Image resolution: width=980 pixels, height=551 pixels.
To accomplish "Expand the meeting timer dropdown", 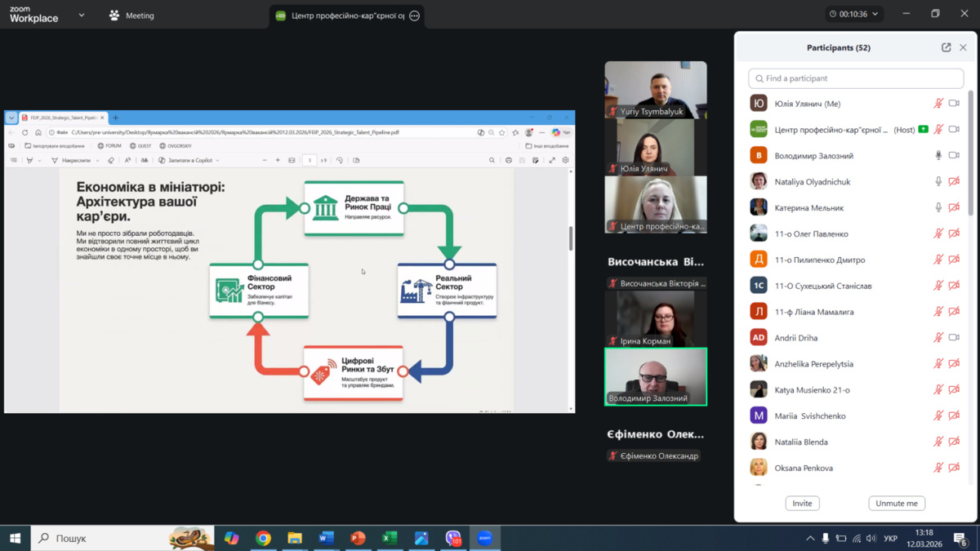I will coord(876,14).
